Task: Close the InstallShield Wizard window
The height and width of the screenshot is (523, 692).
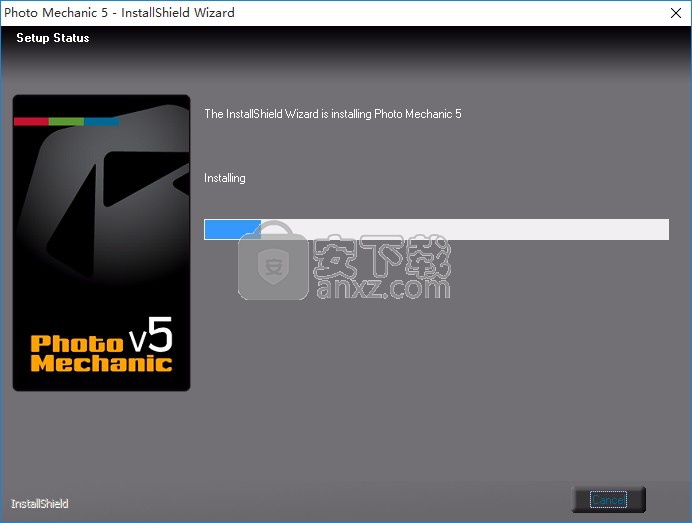Action: tap(676, 13)
